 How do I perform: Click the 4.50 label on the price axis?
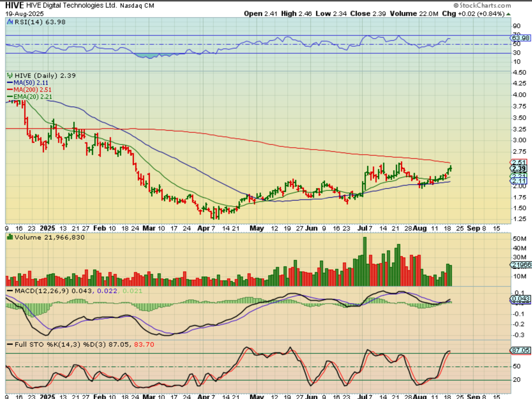tap(519, 72)
